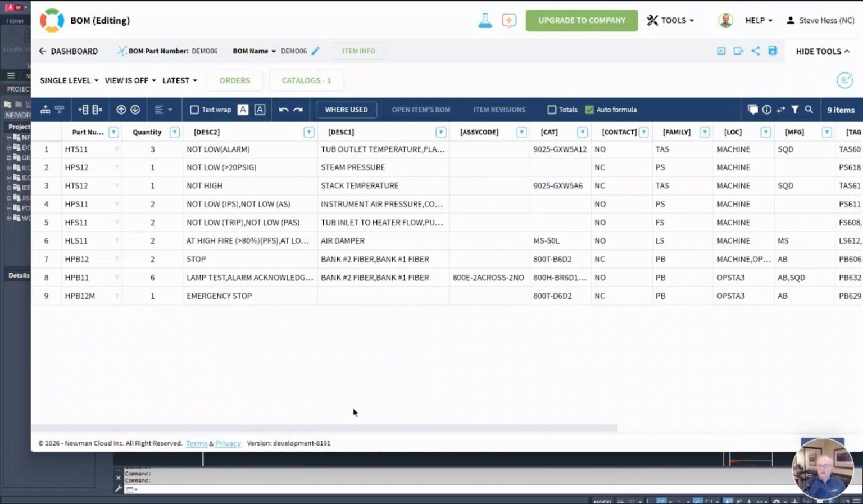Move the row up with the up-arrow icon

pos(121,110)
